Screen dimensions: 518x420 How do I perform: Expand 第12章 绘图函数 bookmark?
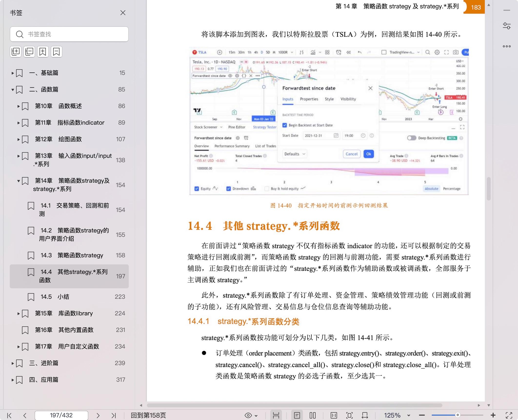(x=18, y=139)
